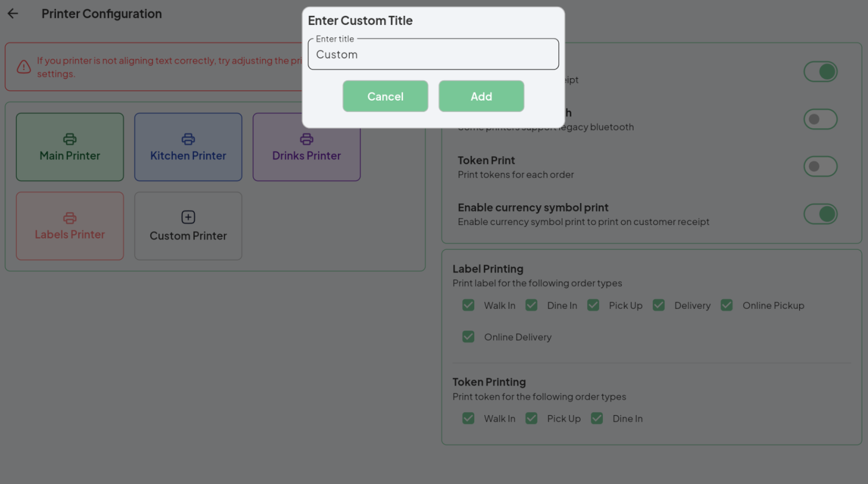Cancel the Enter Custom Title dialog
The width and height of the screenshot is (868, 484).
(385, 96)
